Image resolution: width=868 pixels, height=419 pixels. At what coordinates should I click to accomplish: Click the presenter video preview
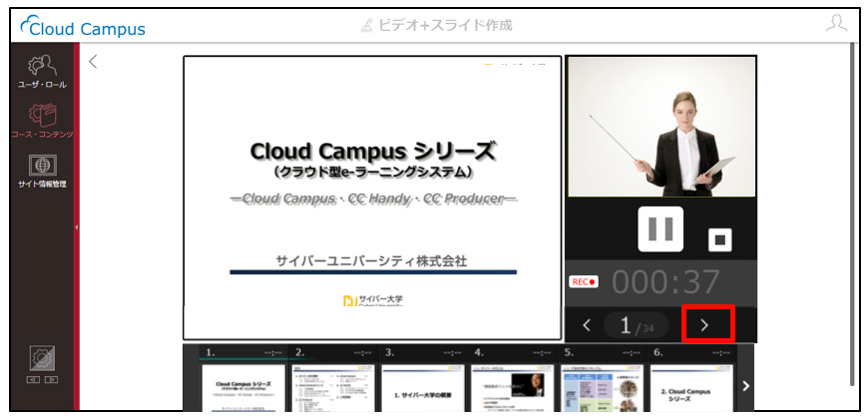pyautogui.click(x=661, y=127)
